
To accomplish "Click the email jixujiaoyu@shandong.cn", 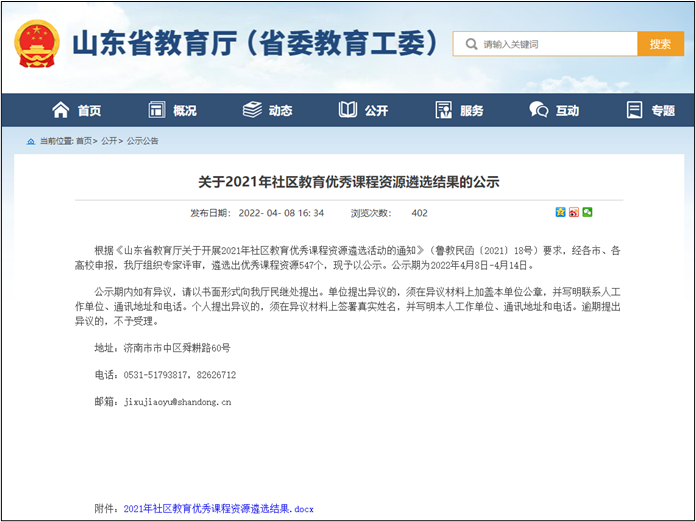I will [177, 402].
